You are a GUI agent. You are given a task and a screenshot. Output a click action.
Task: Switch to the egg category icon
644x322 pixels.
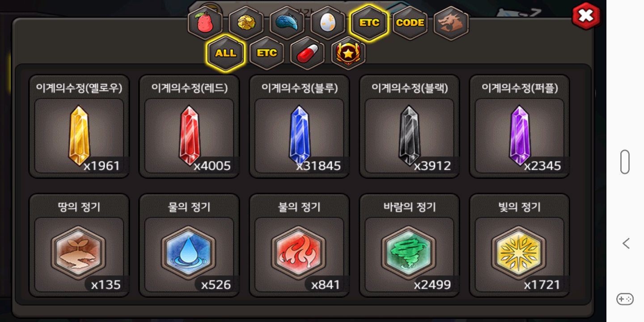click(328, 22)
